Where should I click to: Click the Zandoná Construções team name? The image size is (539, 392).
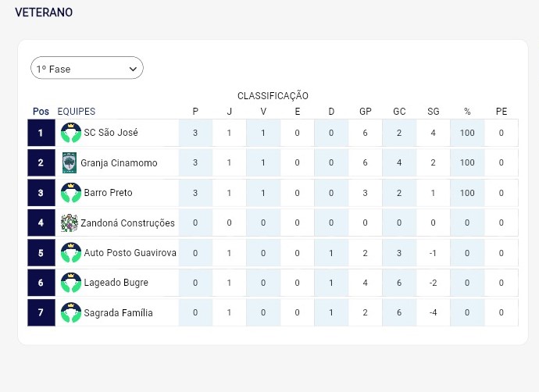coord(128,223)
